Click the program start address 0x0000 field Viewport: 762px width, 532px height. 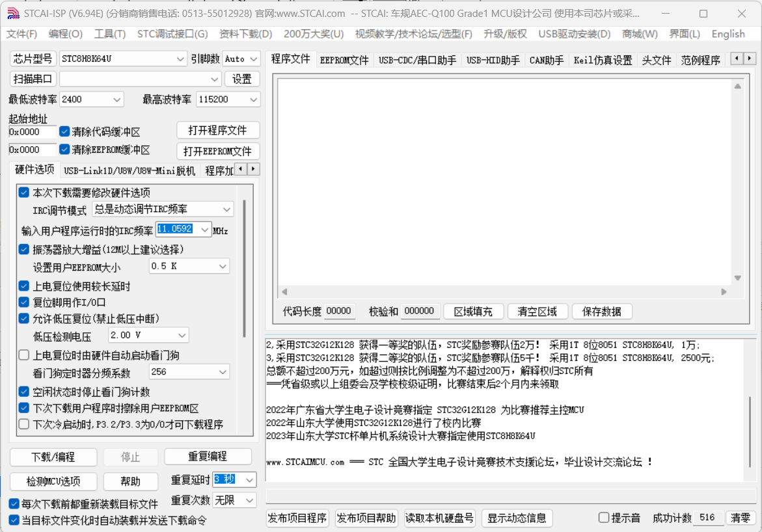point(32,131)
